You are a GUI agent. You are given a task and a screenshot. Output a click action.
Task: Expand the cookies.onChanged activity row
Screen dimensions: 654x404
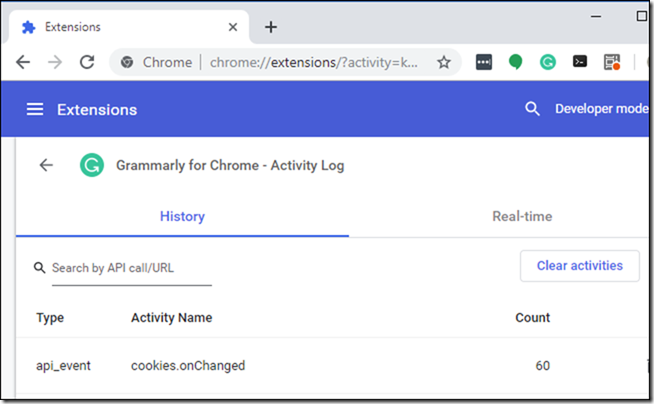point(332,365)
